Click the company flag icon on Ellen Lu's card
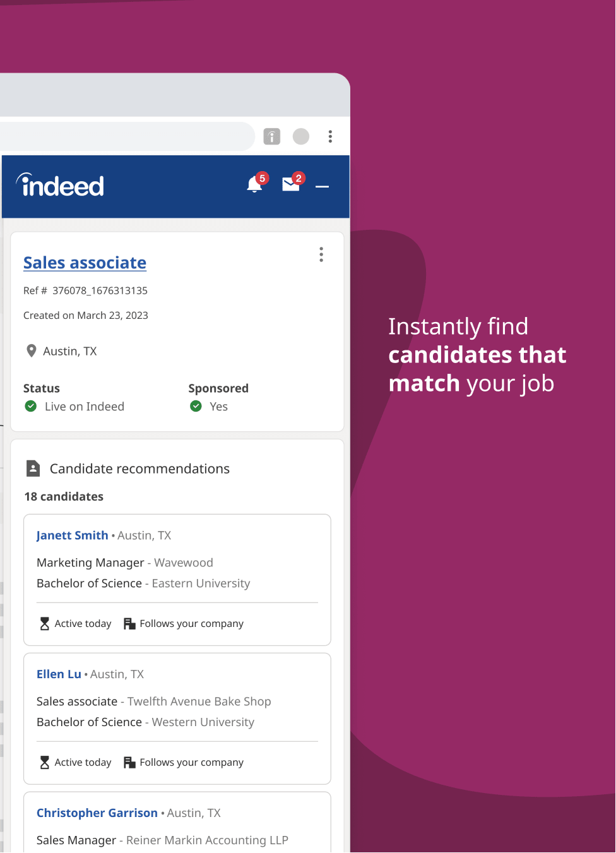 point(129,762)
